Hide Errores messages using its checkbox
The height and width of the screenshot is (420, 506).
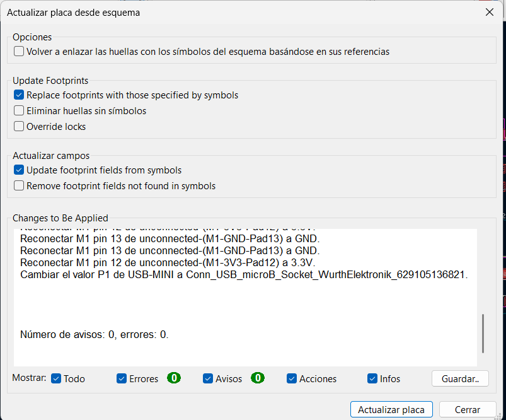point(122,378)
